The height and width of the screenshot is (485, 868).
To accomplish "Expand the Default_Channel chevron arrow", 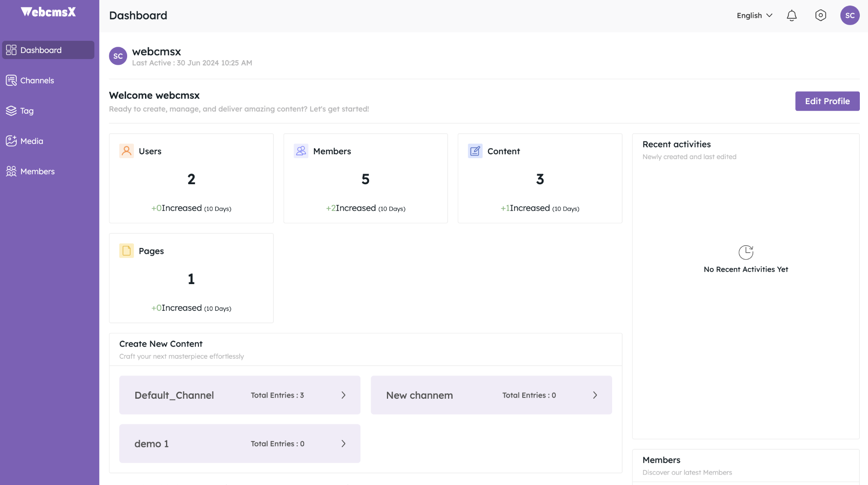I will [x=343, y=395].
